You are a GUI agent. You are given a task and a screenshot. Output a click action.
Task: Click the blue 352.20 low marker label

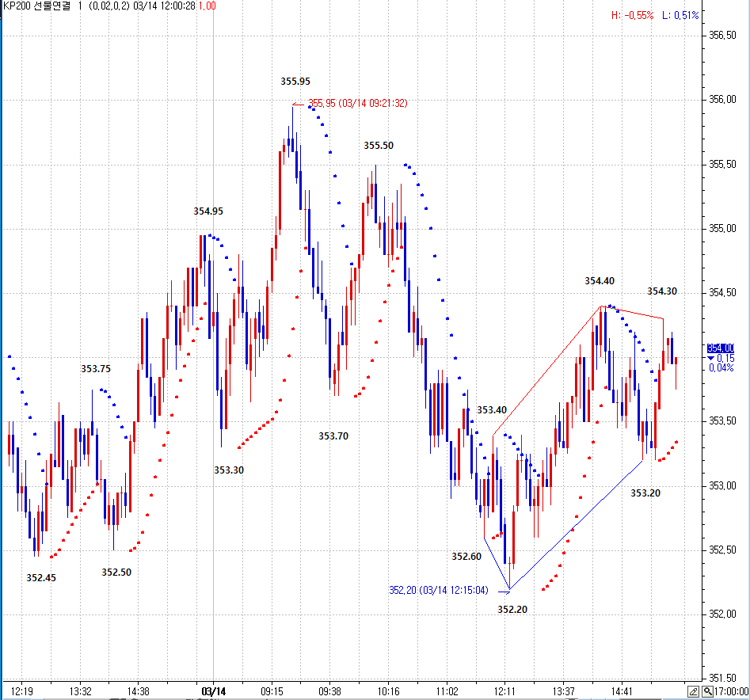[437, 589]
